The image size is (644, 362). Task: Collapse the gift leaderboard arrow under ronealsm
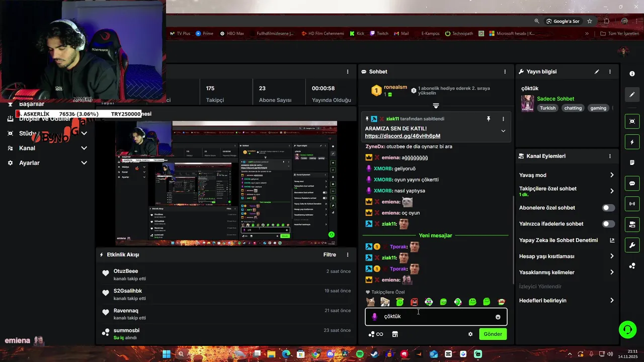click(436, 106)
